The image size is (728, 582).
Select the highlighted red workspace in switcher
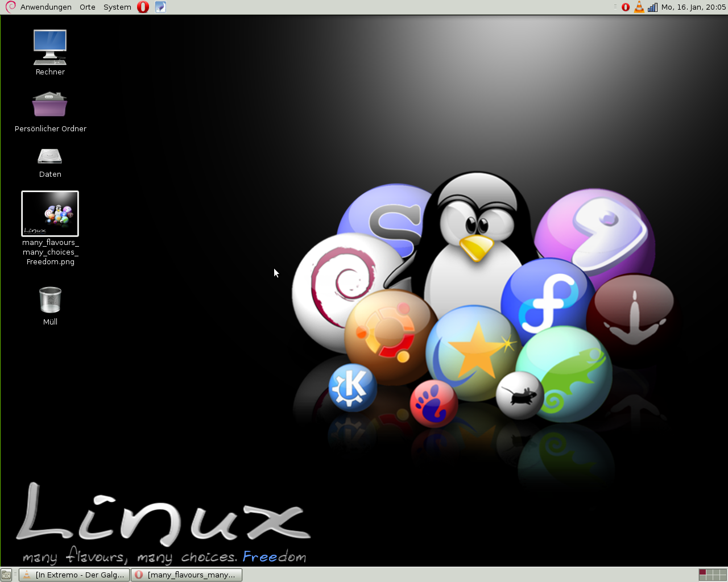[702, 572]
